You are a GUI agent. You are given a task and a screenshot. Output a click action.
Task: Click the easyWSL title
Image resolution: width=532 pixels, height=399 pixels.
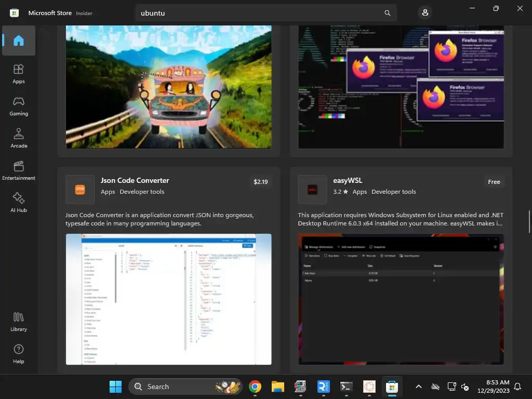348,180
